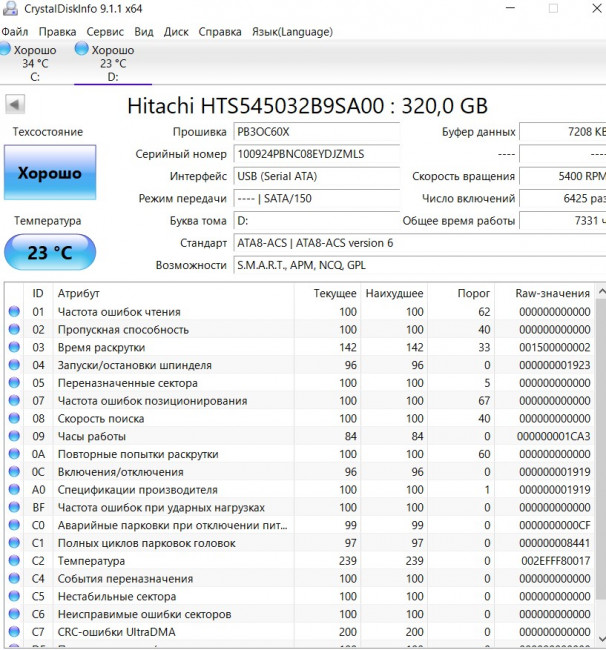This screenshot has height=650, width=606.
Task: Click the blue health orb for disk D:
Action: click(81, 49)
